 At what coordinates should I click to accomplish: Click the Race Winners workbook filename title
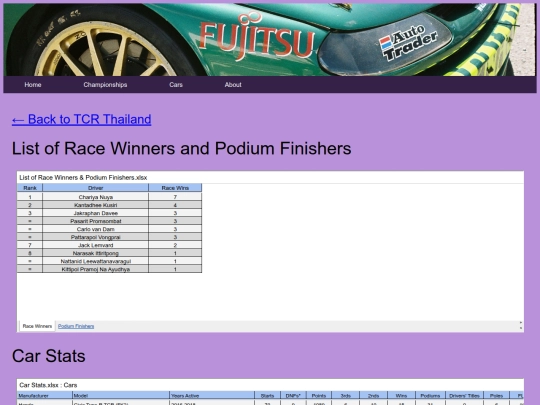[83, 178]
